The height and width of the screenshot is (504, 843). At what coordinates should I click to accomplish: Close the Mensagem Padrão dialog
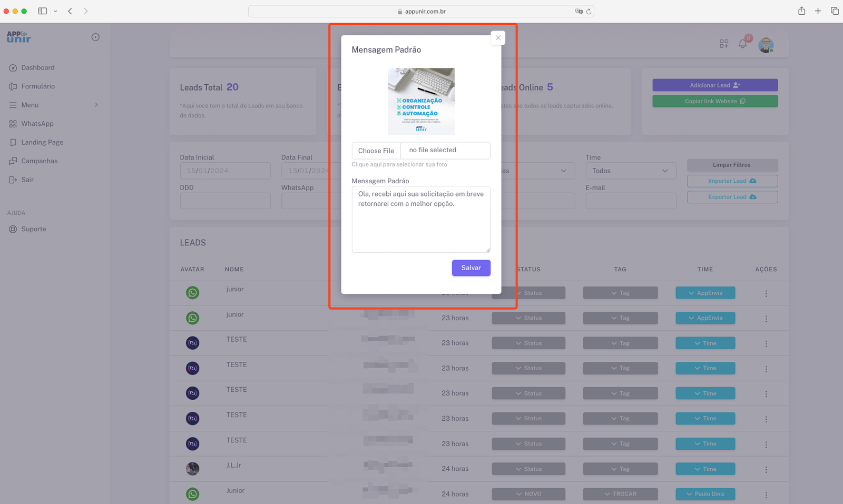click(x=498, y=38)
